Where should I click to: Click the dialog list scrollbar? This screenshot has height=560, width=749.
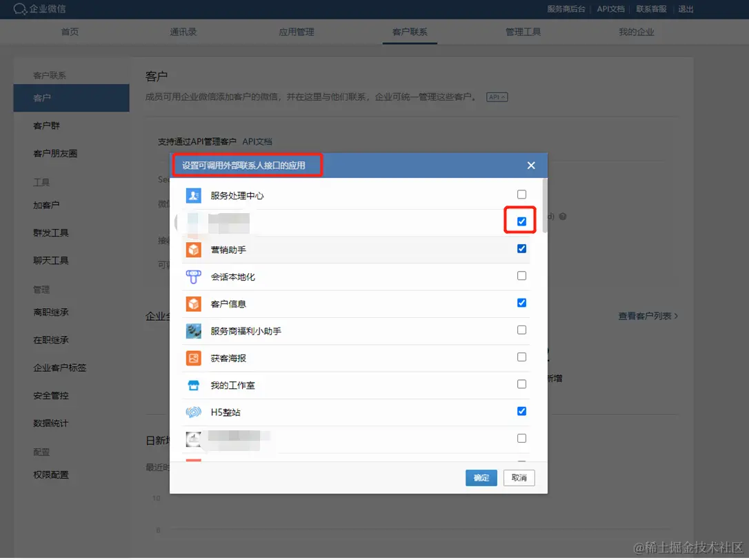(x=545, y=206)
